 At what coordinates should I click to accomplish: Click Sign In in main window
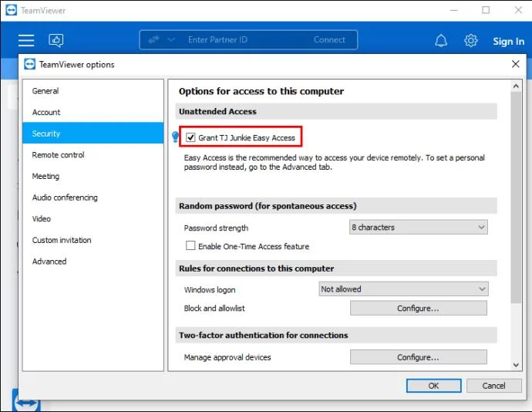(x=508, y=41)
